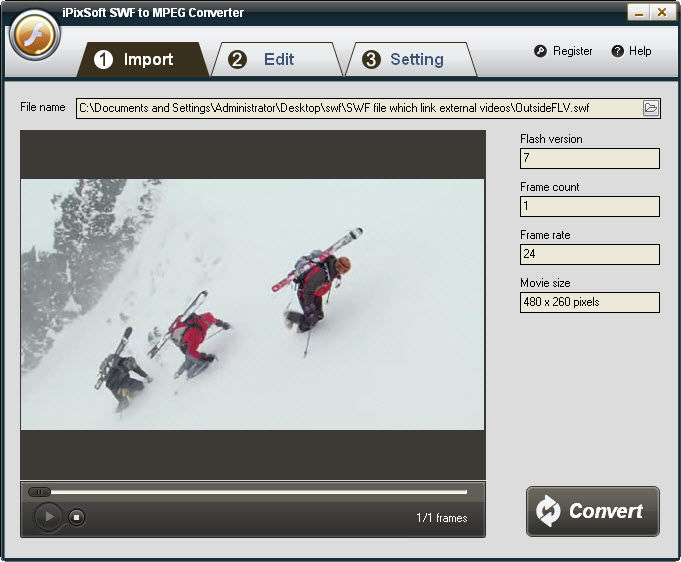Viewport: 681px width, 562px height.
Task: Start conversion with the Convert button
Action: click(593, 511)
